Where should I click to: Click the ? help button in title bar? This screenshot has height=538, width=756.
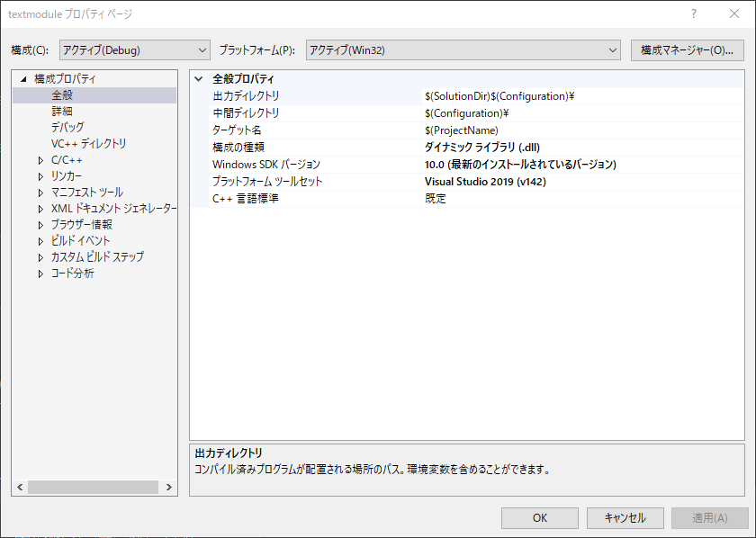pos(693,13)
